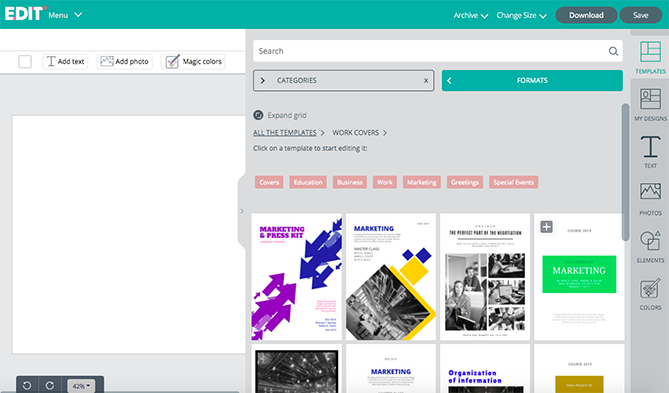Open the Elements panel
Viewport: 669px width, 393px height.
click(650, 246)
